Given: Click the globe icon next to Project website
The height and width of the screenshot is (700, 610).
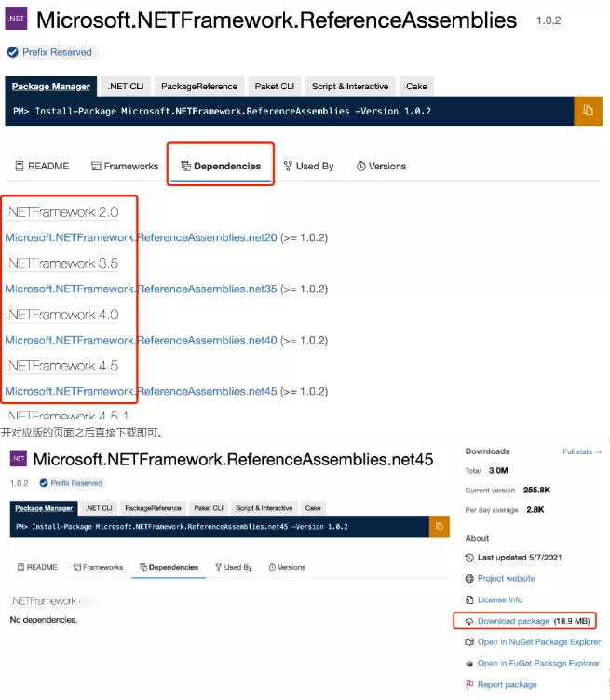Looking at the screenshot, I should [x=469, y=579].
